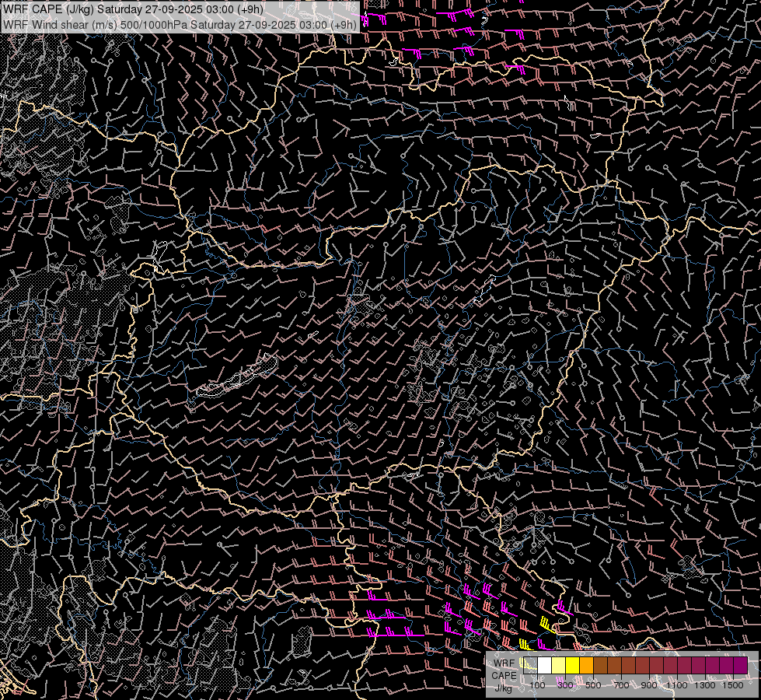Screen dimensions: 761x700
Task: Select the 900 label on the CAPE scale
Action: (649, 685)
